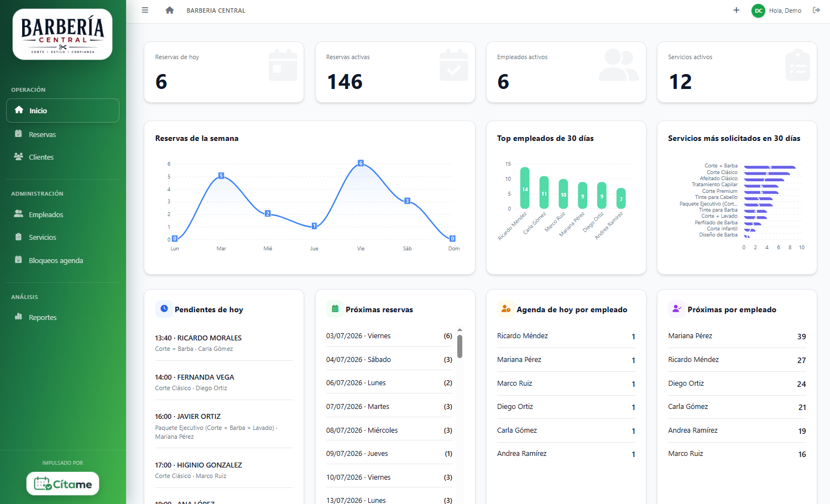Click the Corte + Barba horizontal bar
This screenshot has height=504, width=830.
[x=770, y=167]
